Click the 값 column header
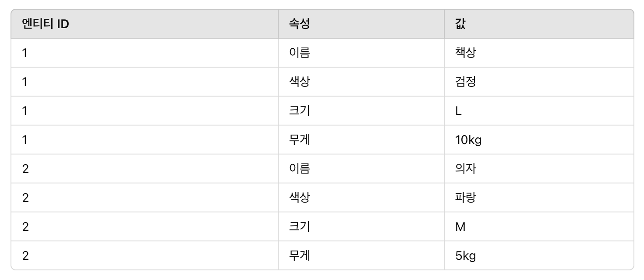The height and width of the screenshot is (280, 644). click(x=539, y=24)
